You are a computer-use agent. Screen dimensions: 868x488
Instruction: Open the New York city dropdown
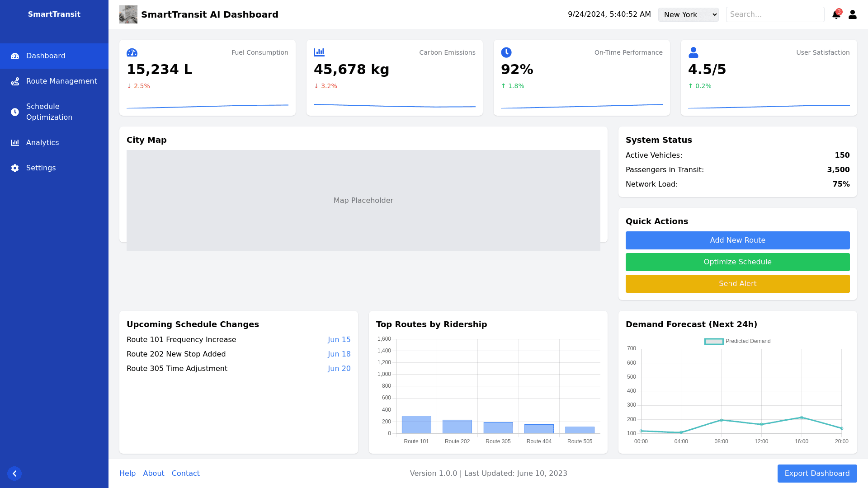(x=688, y=14)
